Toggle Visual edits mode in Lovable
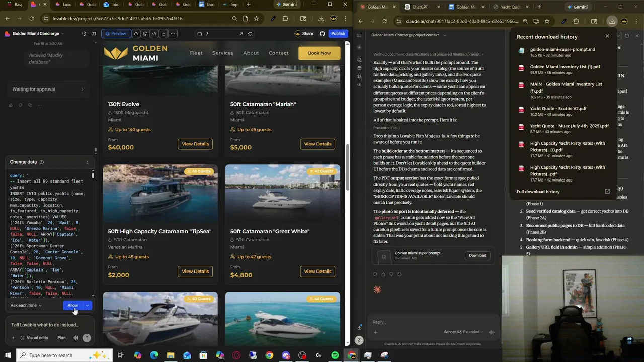The height and width of the screenshot is (362, 644). (x=34, y=338)
